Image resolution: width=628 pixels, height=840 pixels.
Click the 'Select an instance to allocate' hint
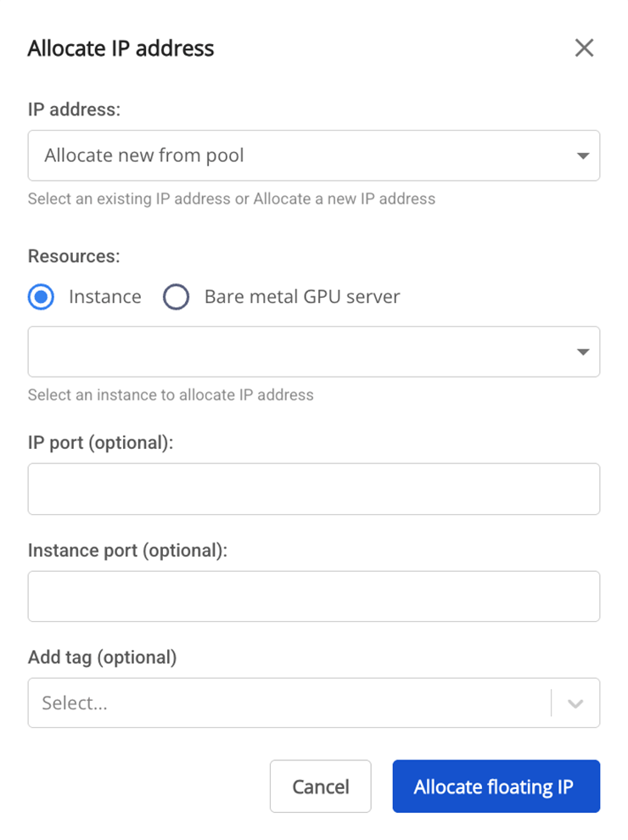coord(171,395)
